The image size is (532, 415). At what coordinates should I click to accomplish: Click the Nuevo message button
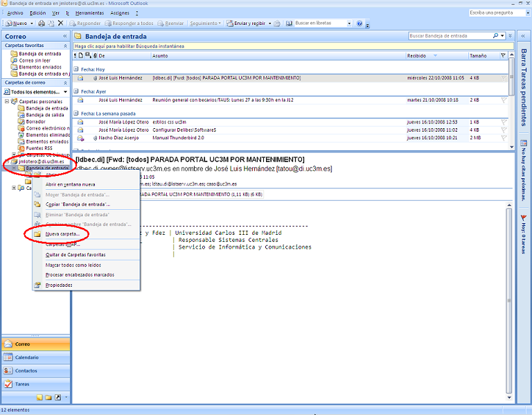click(x=17, y=23)
